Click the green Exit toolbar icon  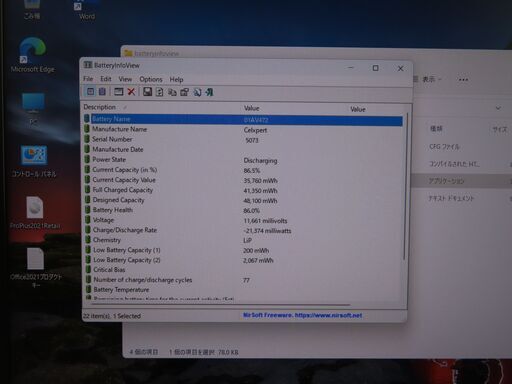point(209,92)
